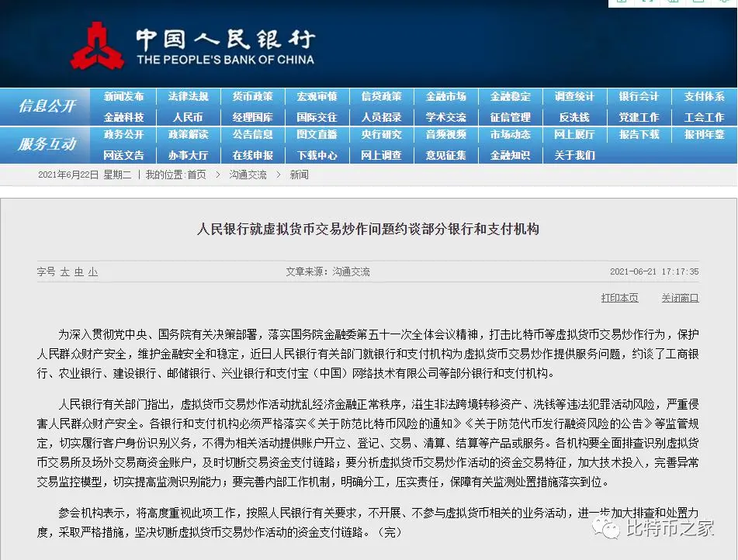Open 公告信息 under 服务互动
The width and height of the screenshot is (738, 560).
point(252,135)
